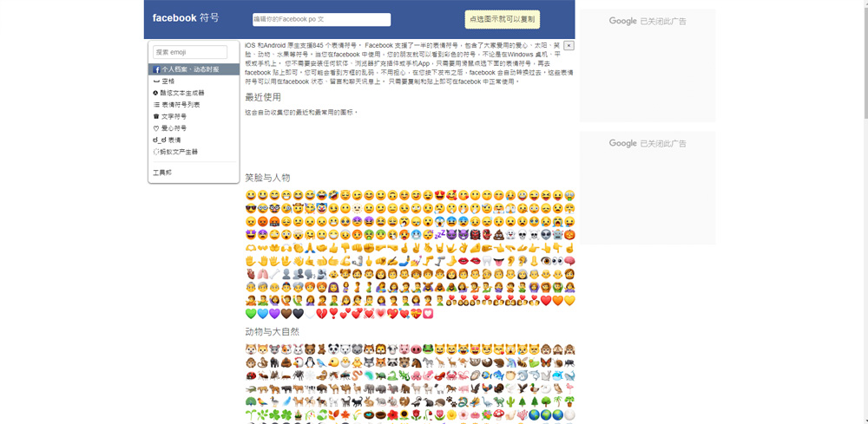Pick the green frog face emoji
This screenshot has height=424, width=868.
428,349
